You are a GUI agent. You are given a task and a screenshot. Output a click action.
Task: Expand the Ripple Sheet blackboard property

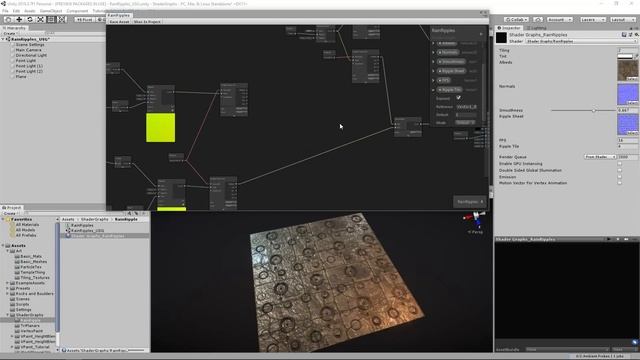433,71
